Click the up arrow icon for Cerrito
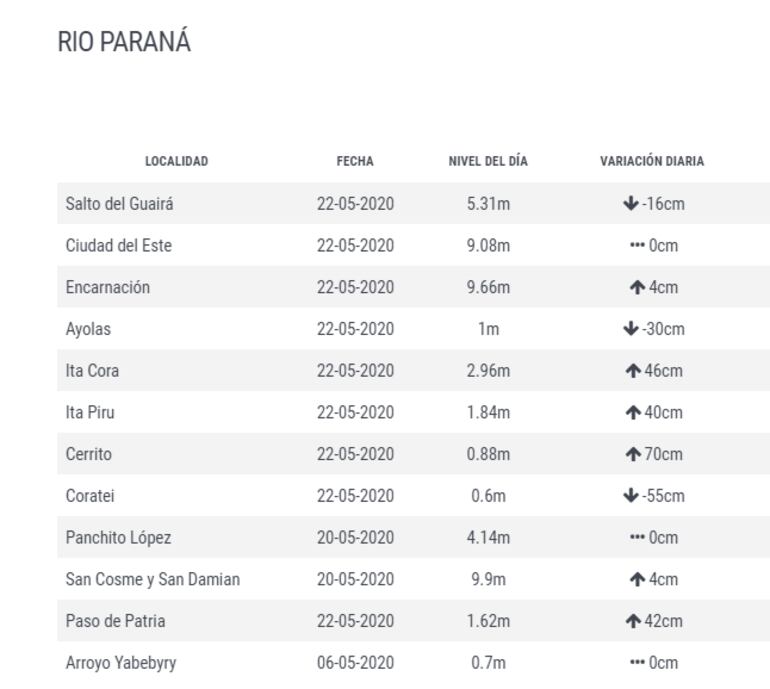Viewport: 770px width, 689px height. [632, 455]
